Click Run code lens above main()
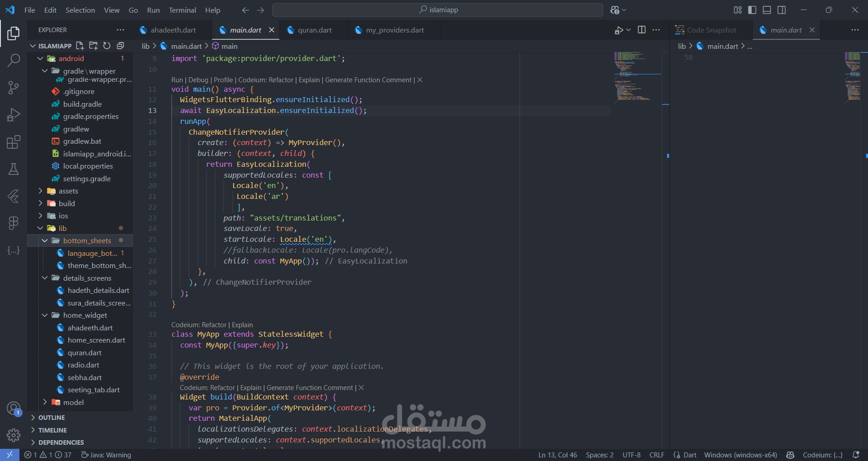Image resolution: width=868 pixels, height=461 pixels. pyautogui.click(x=177, y=80)
